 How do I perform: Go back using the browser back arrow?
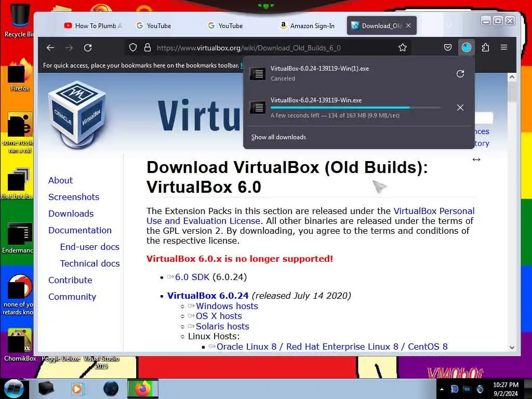(50, 48)
